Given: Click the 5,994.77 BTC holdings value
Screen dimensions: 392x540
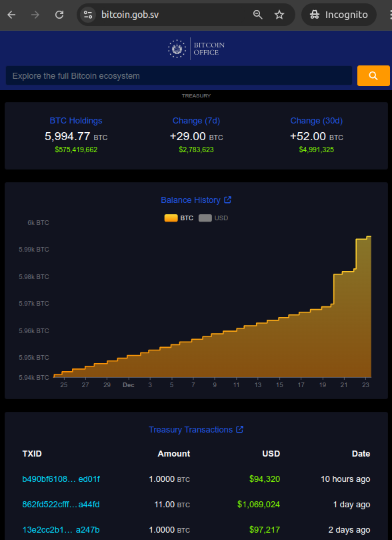Looking at the screenshot, I should [x=76, y=136].
